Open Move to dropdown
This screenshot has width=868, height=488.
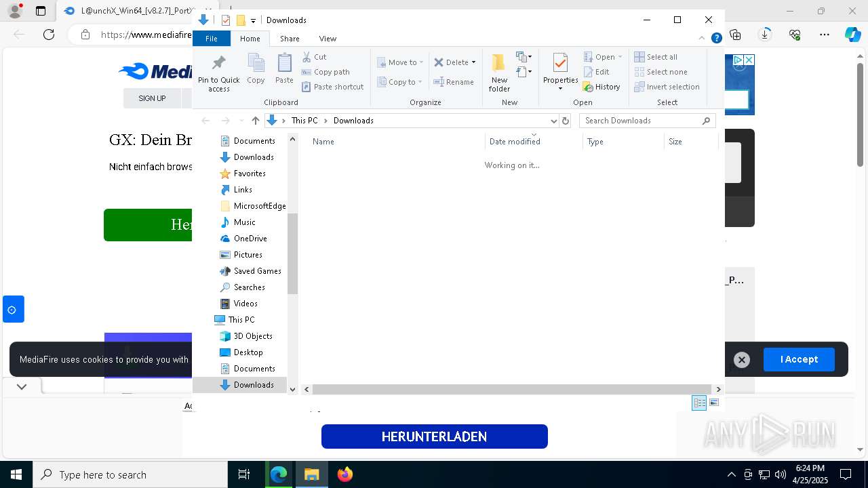400,62
